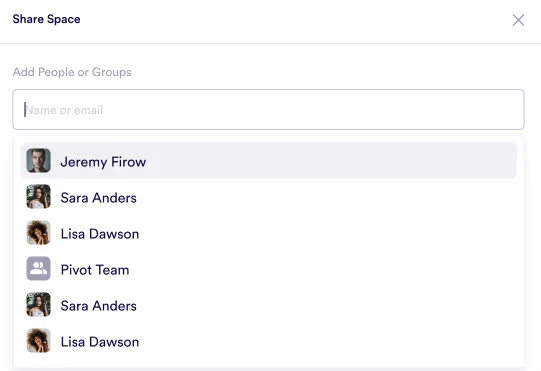Select the bottom Lisa Dawson name entry
Image resolution: width=541 pixels, height=371 pixels.
100,342
